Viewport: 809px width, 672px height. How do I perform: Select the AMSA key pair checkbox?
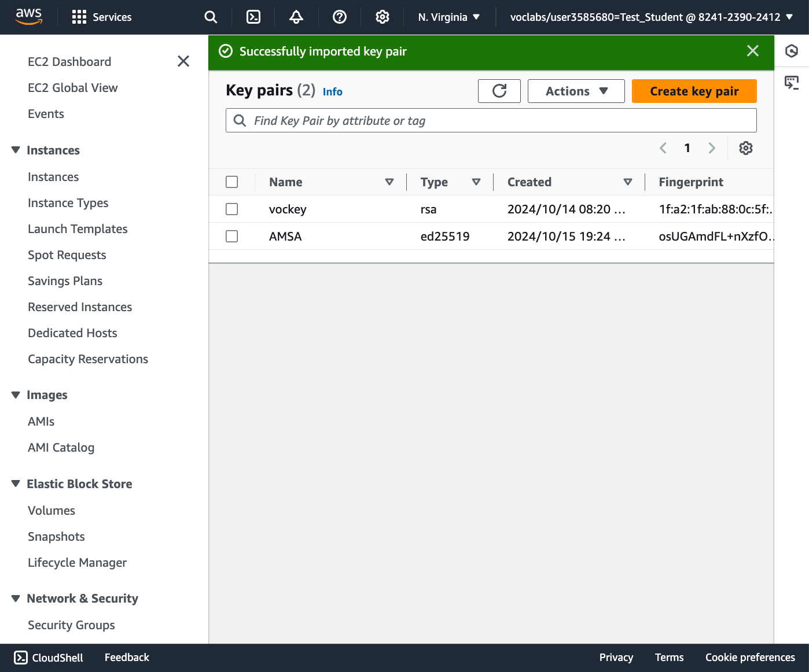point(232,237)
